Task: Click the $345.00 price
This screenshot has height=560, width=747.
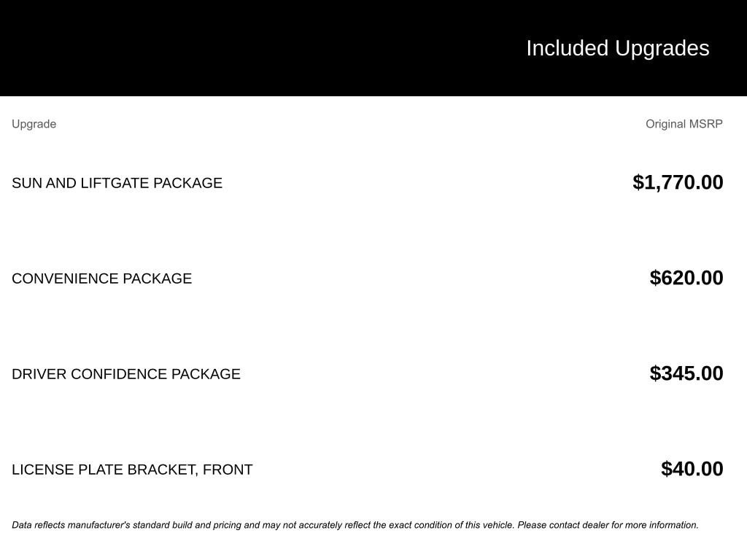Action: click(x=686, y=373)
